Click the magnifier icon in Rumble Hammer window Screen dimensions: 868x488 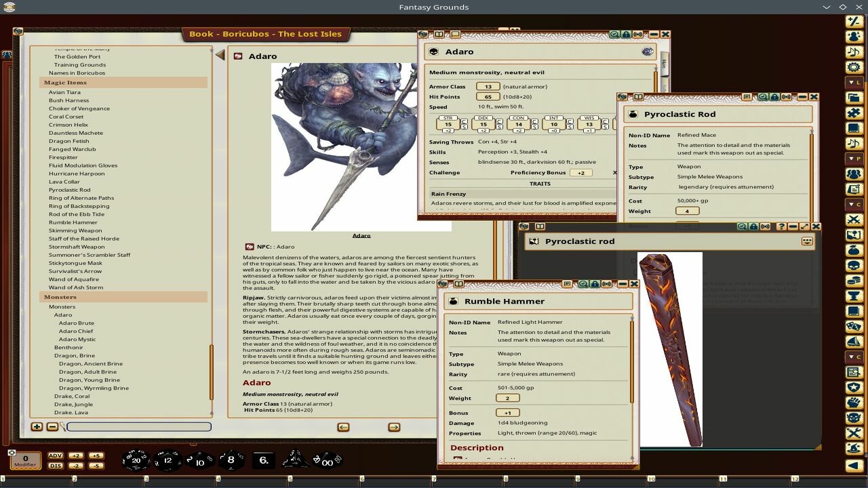pos(583,284)
